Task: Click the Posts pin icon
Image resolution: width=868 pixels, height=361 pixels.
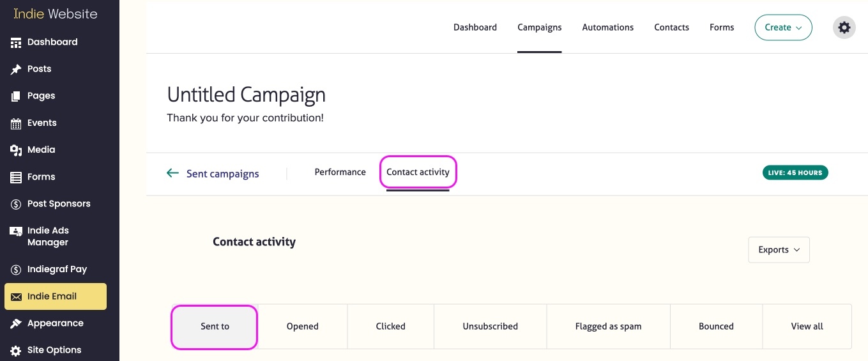Action: 16,70
